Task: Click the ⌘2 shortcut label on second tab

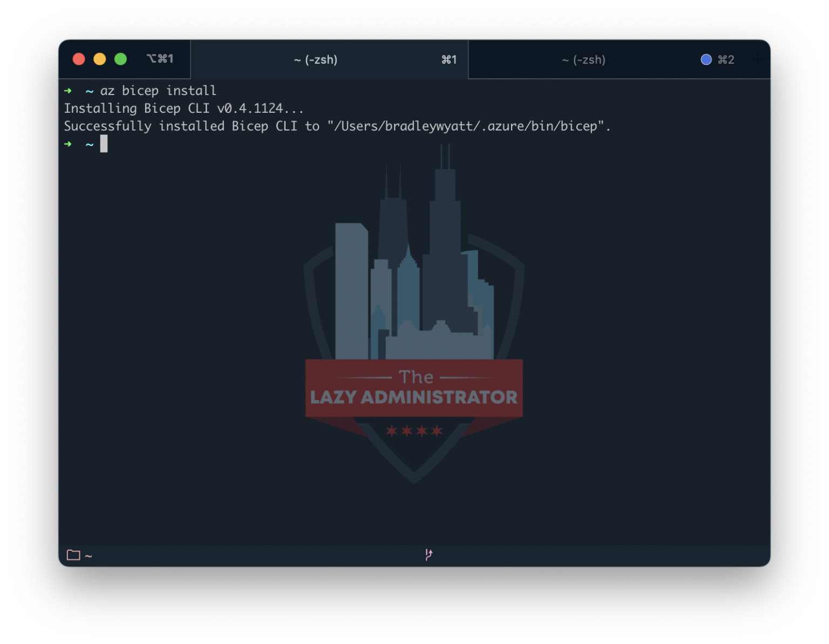Action: pos(726,60)
